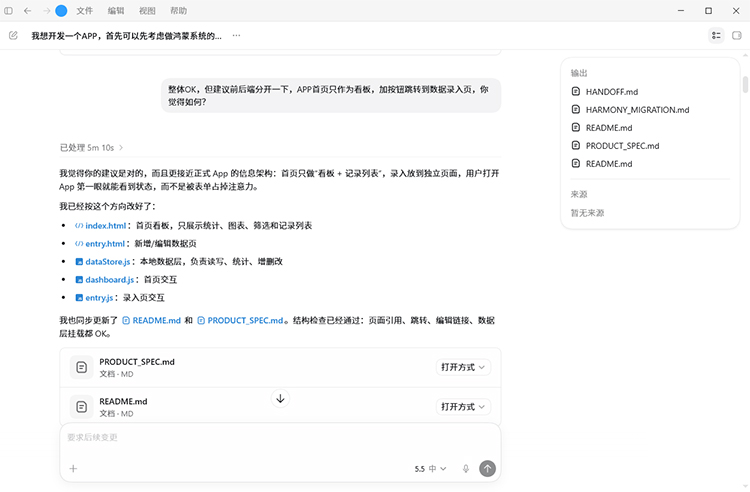Screen dimensions: 750x492
Task: Go forward with the right arrow
Action: point(46,11)
